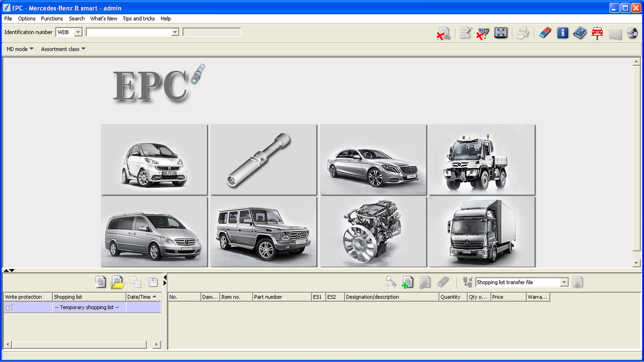Click the envelope mail icon
Screen dimensions: 644x362
click(615, 34)
